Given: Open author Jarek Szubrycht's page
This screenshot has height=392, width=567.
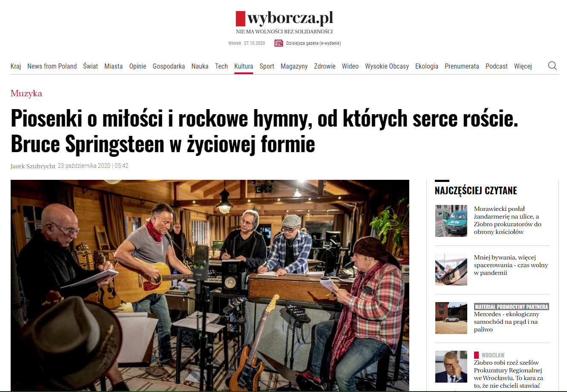Looking at the screenshot, I should tap(33, 166).
